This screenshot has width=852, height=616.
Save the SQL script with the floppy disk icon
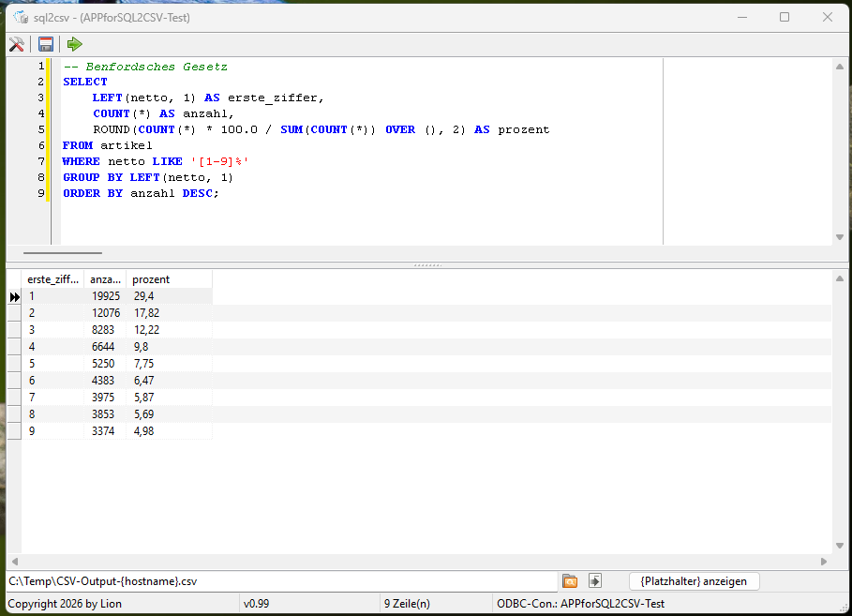[45, 43]
